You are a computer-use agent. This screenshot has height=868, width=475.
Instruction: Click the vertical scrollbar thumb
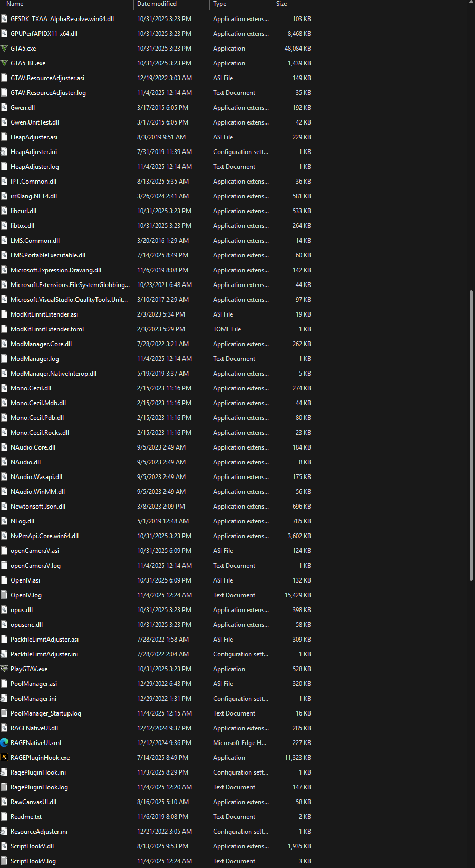click(471, 435)
